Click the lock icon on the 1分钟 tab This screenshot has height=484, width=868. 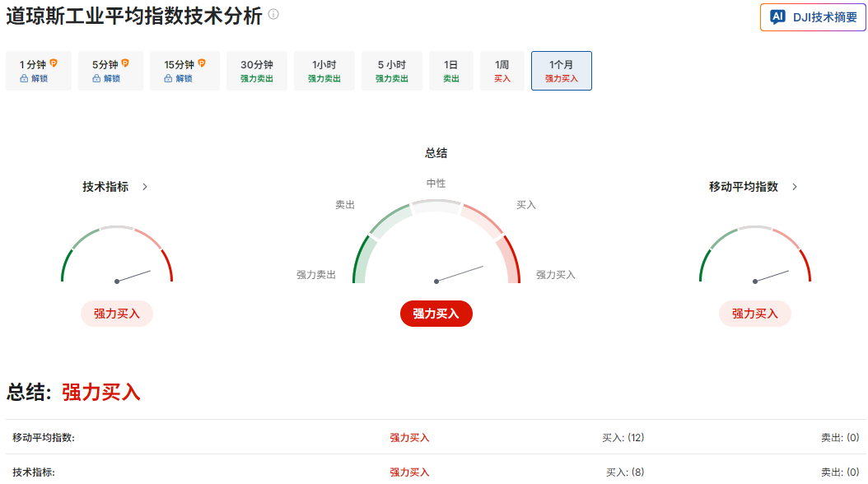[x=24, y=78]
